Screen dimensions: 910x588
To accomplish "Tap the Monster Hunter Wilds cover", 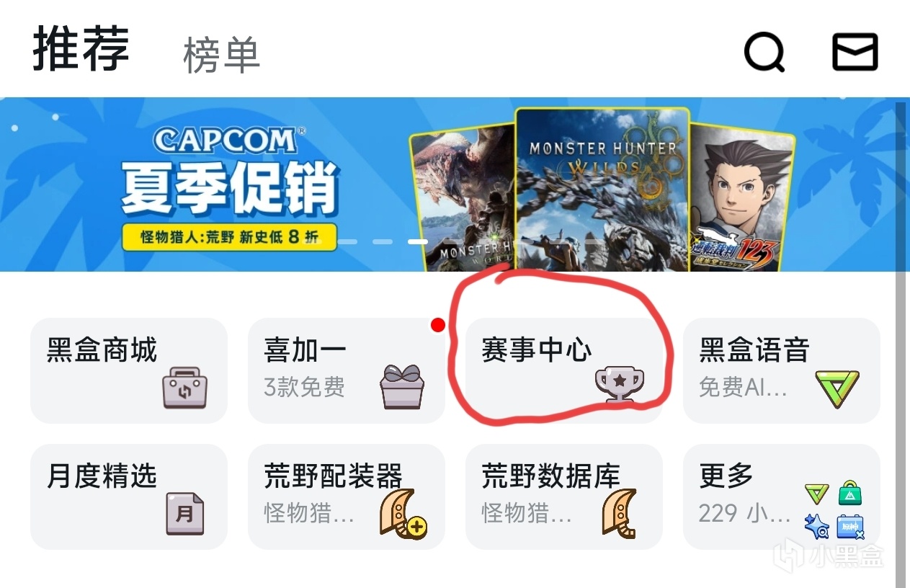I will 602,189.
